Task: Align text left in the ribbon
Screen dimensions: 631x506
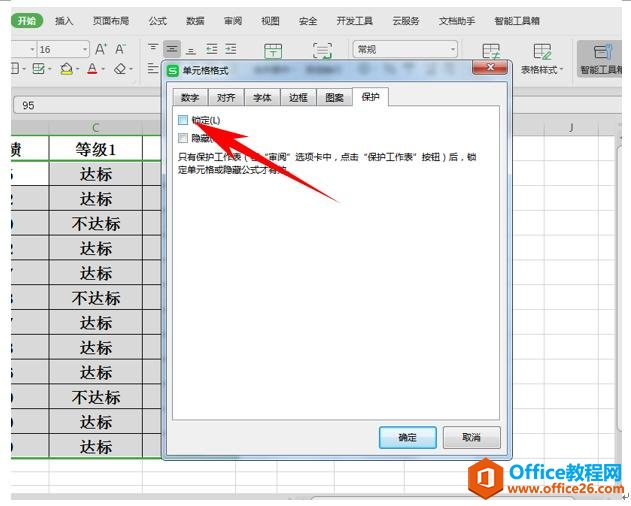Action: tap(153, 68)
